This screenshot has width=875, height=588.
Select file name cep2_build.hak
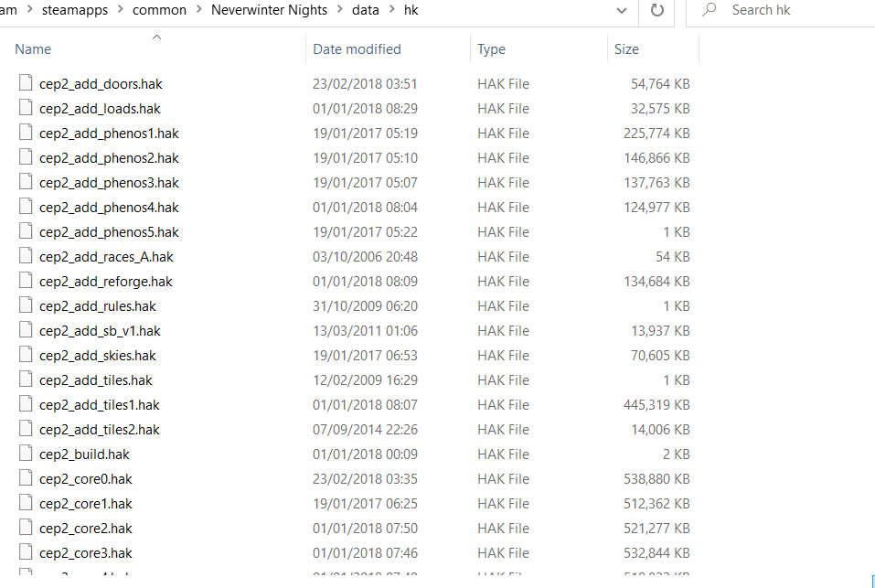tap(84, 454)
